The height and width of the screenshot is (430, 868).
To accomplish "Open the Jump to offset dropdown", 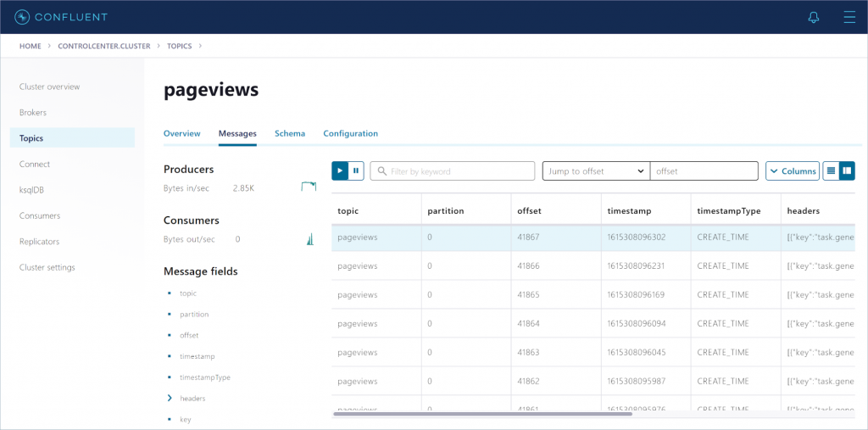I will click(x=596, y=170).
